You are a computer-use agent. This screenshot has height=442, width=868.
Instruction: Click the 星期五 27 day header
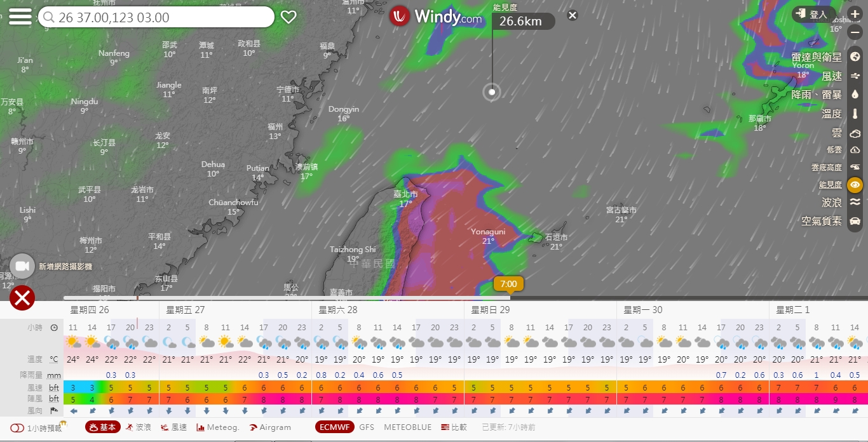[x=186, y=310]
